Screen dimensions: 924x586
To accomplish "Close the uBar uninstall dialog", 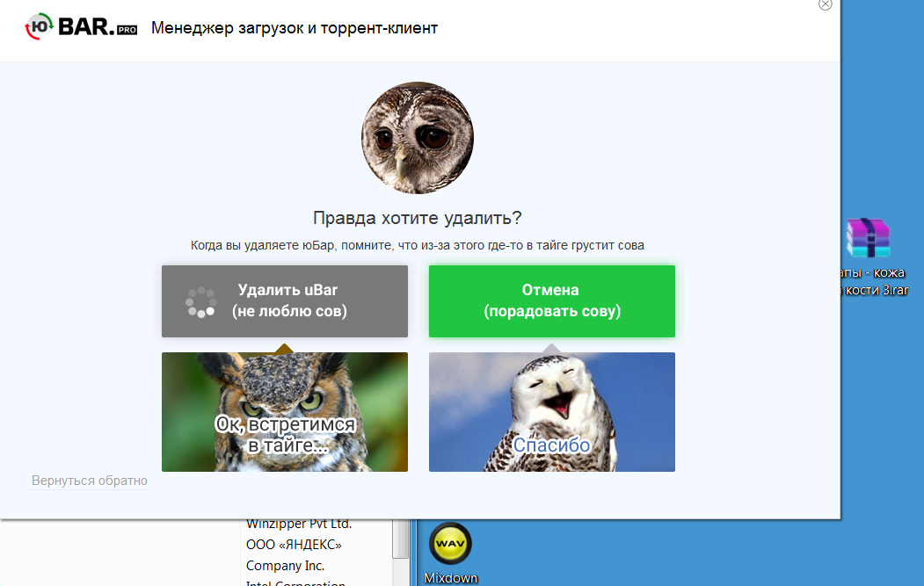I will click(825, 4).
